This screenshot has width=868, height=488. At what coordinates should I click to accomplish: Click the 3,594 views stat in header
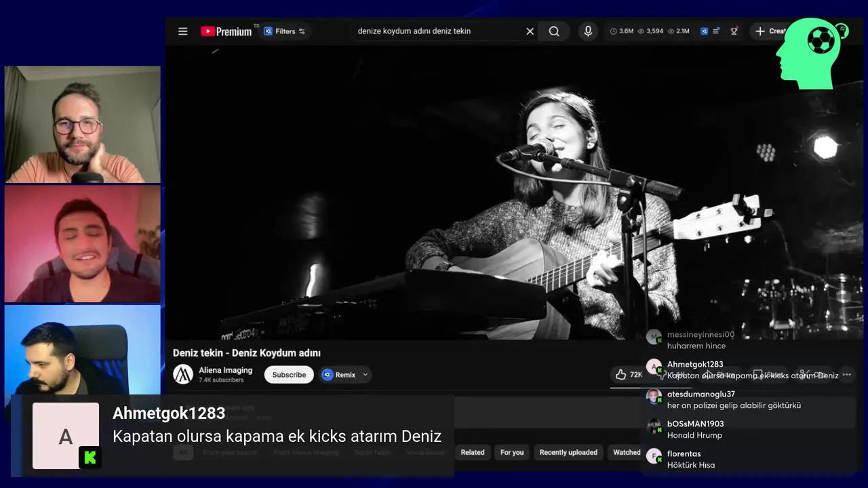point(650,31)
